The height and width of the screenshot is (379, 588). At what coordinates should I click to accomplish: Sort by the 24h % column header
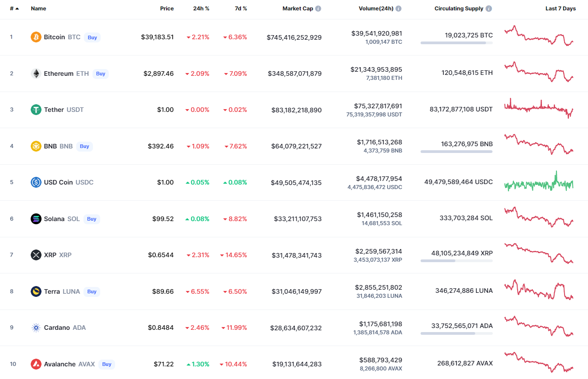pos(201,9)
